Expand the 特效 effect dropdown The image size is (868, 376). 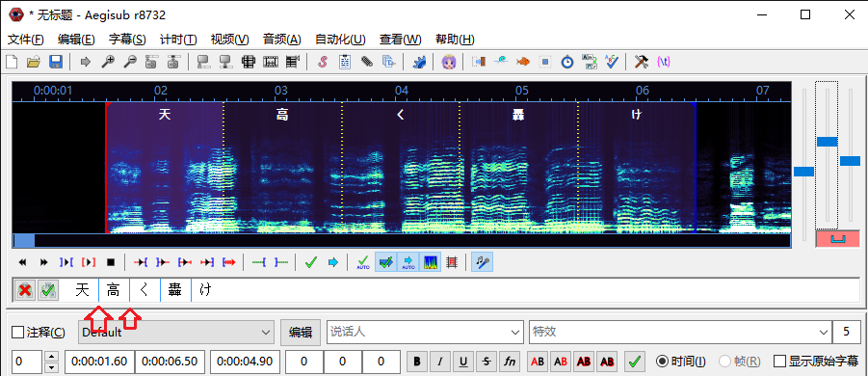679,333
